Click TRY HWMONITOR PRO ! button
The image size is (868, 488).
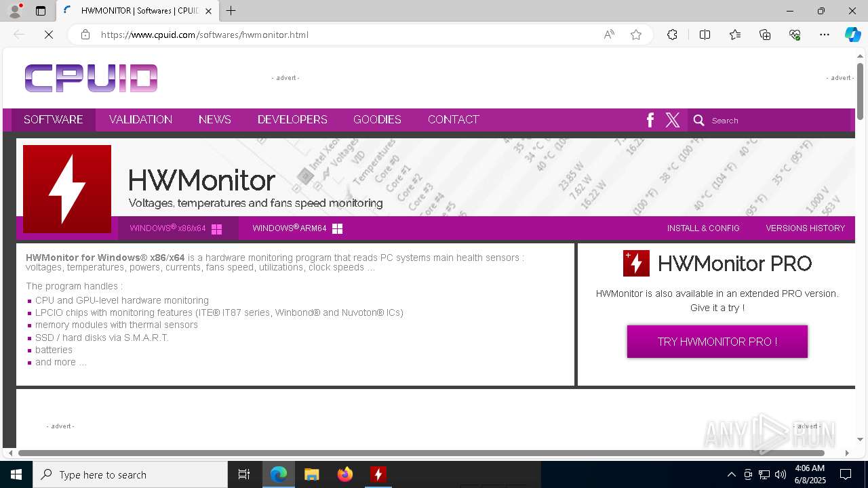click(x=717, y=342)
